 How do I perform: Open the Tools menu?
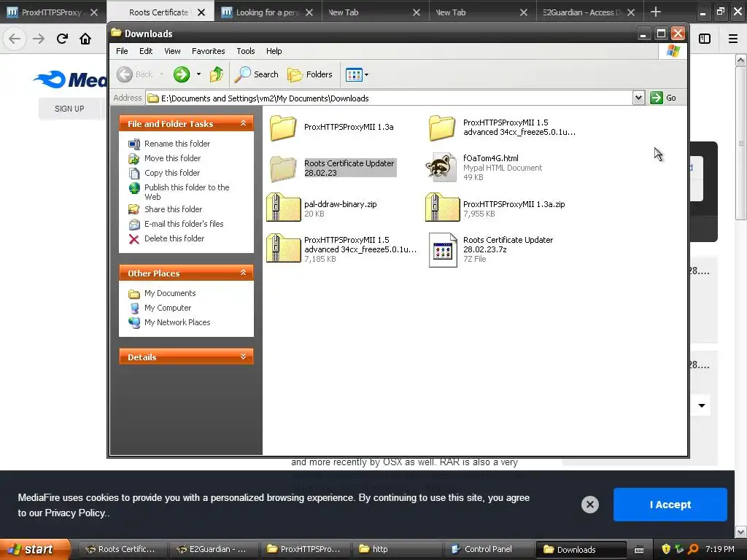point(245,51)
